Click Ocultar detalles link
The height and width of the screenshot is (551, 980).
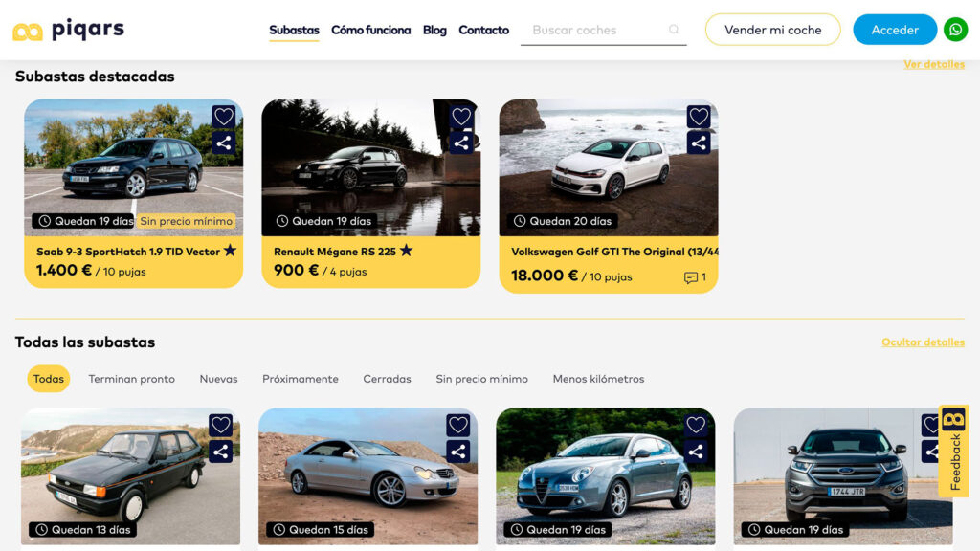(x=923, y=342)
